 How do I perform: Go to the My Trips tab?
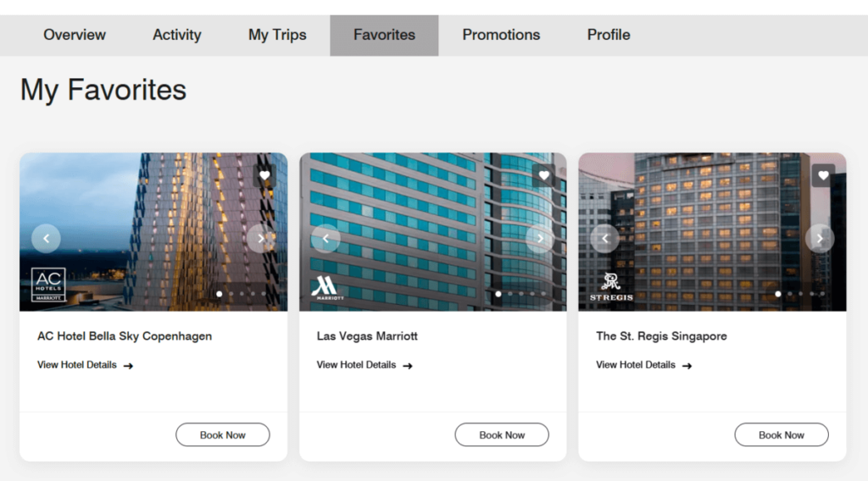(x=277, y=35)
